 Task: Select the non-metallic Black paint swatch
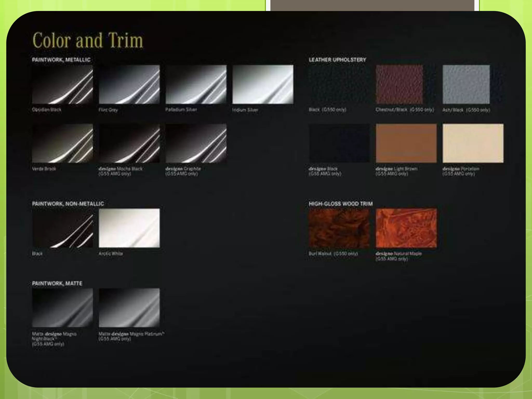[62, 228]
